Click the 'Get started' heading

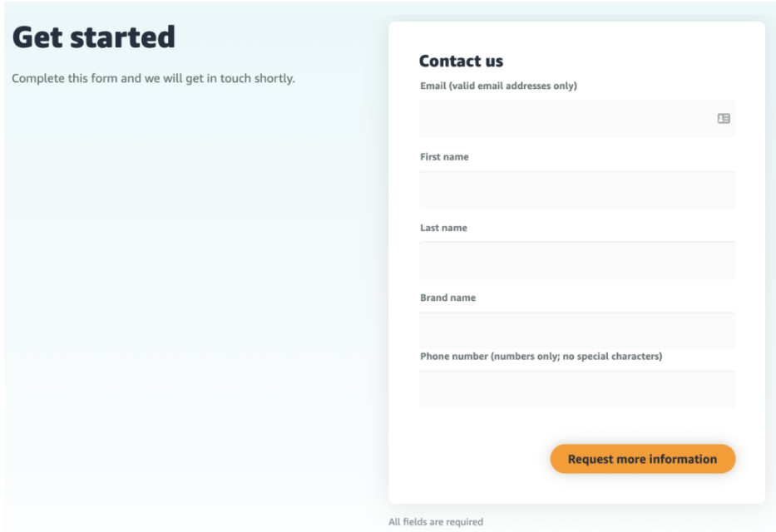(94, 37)
